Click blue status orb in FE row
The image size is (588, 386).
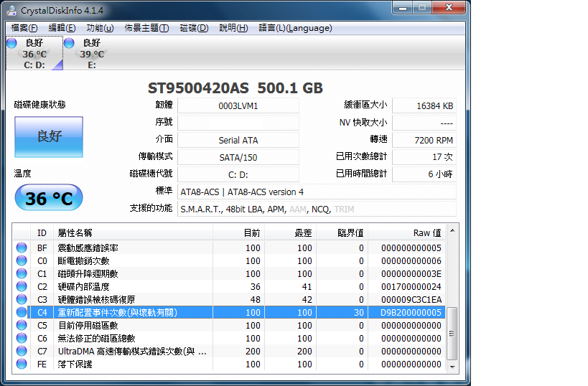(x=22, y=364)
